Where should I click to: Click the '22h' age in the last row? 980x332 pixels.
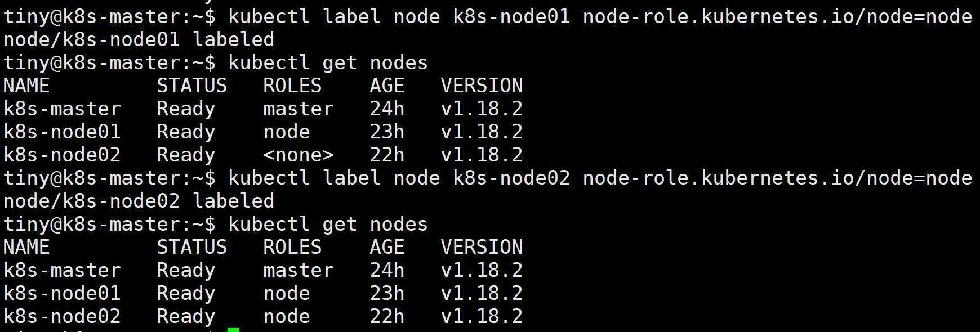(387, 316)
